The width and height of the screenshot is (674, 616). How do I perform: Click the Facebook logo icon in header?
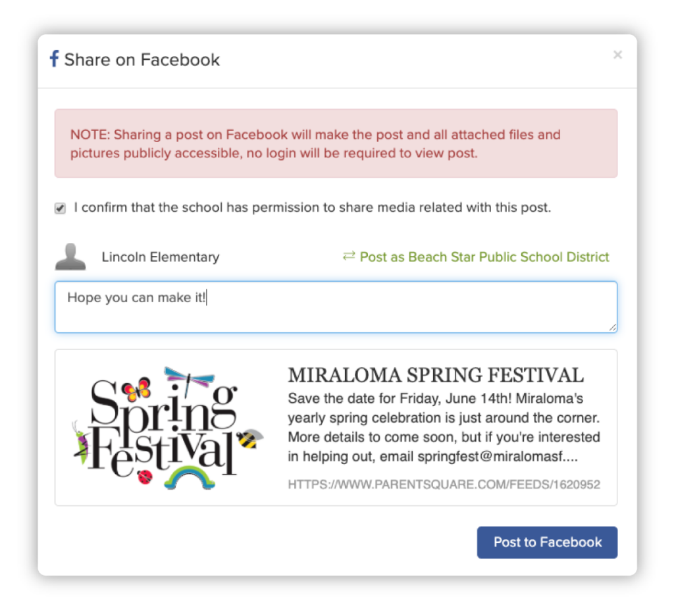click(x=54, y=59)
